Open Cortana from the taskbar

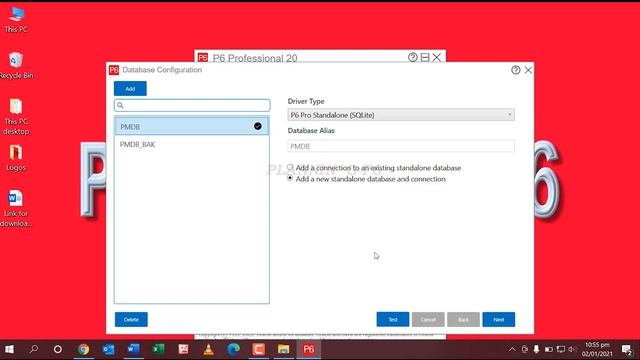[x=58, y=349]
